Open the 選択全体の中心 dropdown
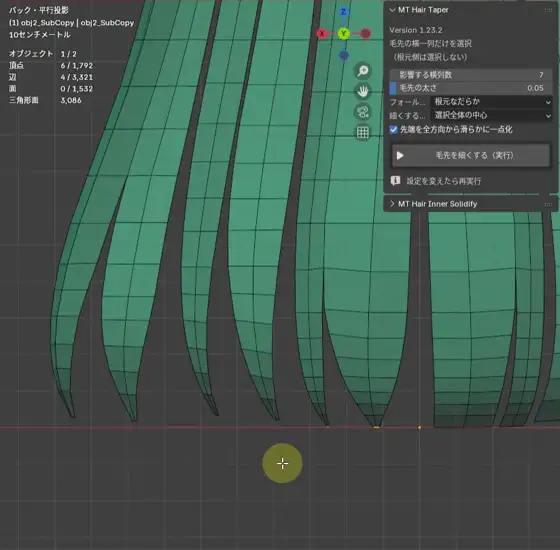 (x=491, y=115)
